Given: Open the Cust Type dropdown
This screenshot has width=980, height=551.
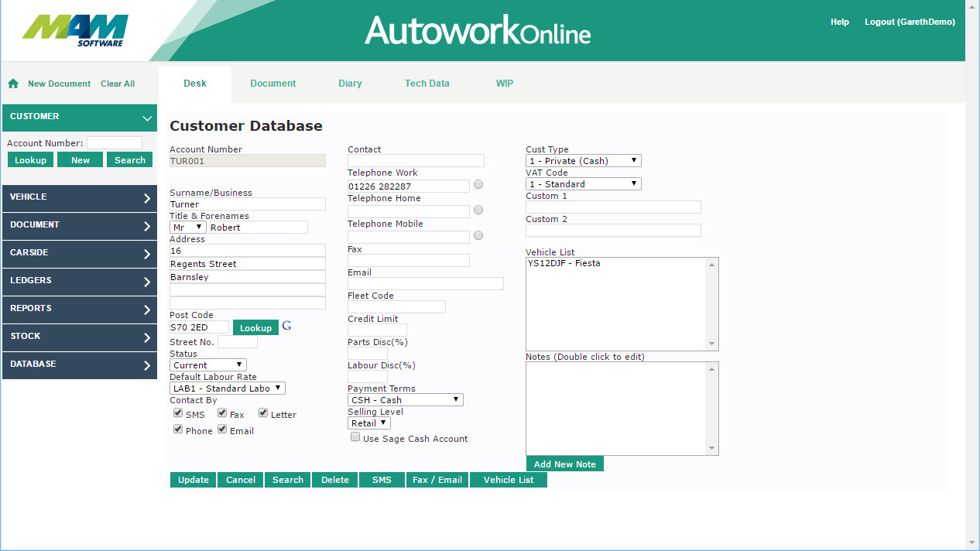Looking at the screenshot, I should pyautogui.click(x=583, y=161).
